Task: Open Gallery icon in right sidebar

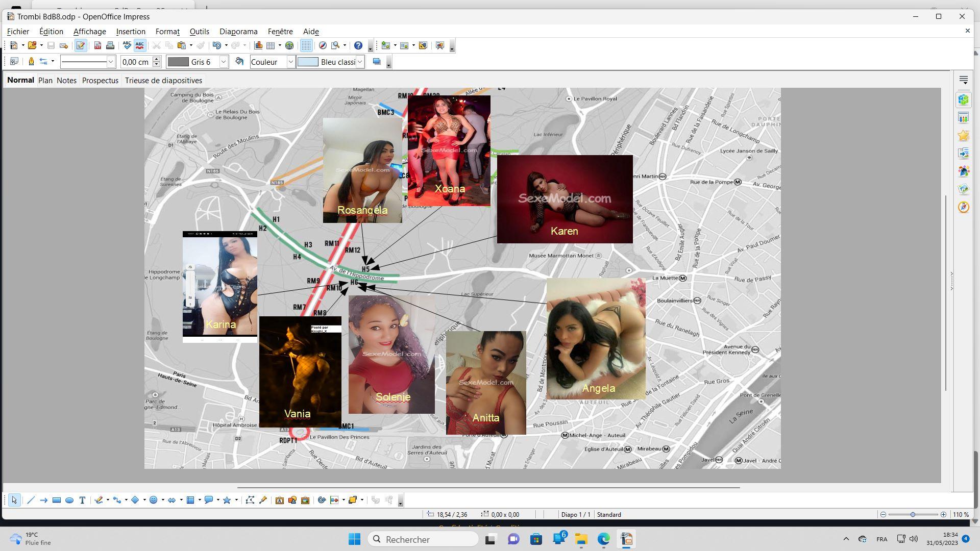Action: pyautogui.click(x=963, y=189)
